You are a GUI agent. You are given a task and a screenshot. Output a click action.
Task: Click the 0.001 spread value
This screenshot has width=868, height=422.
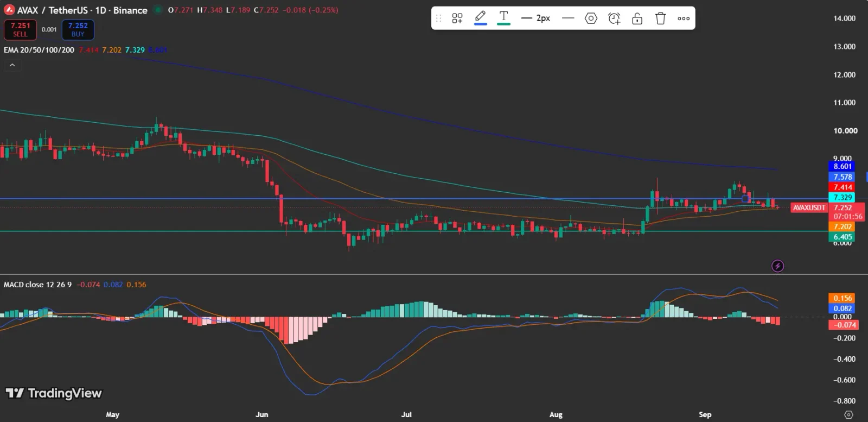click(x=49, y=30)
